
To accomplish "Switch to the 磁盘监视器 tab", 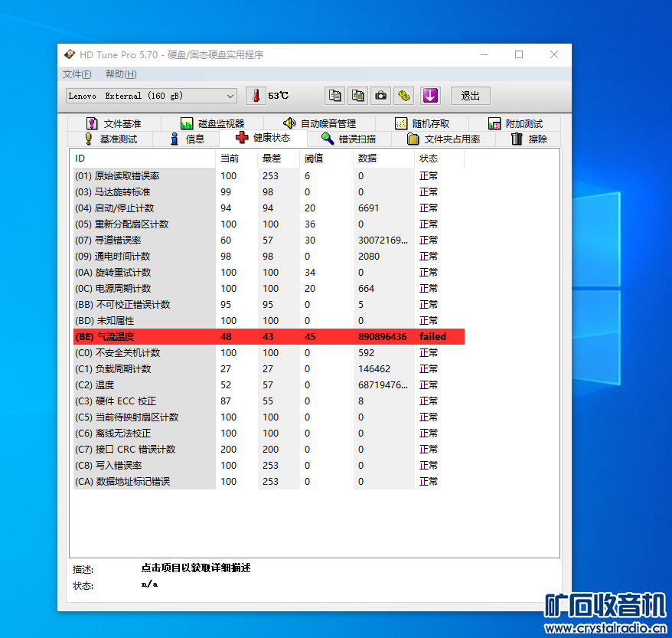I will pos(213,123).
